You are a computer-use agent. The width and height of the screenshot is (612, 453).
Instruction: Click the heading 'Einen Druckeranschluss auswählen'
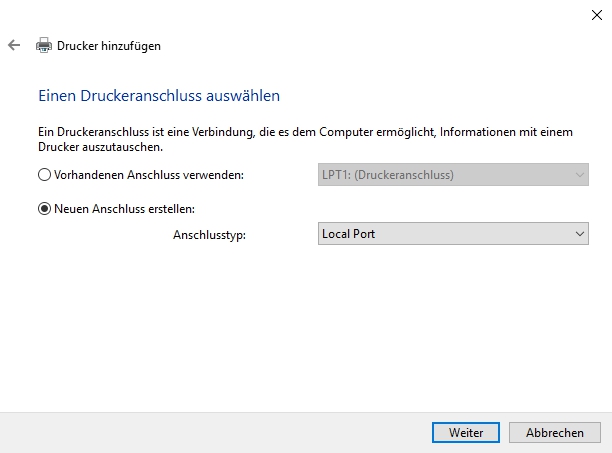tap(158, 96)
